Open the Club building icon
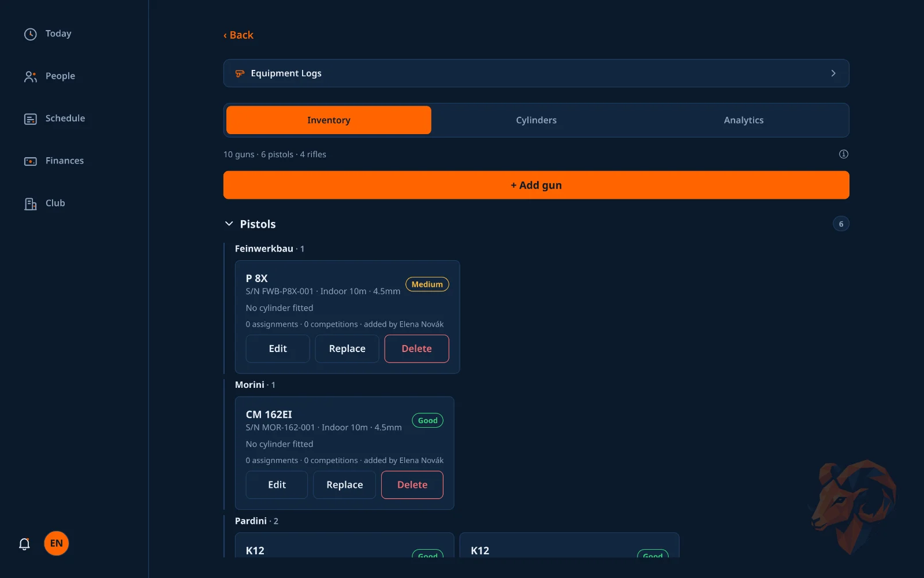This screenshot has height=578, width=924. (31, 203)
